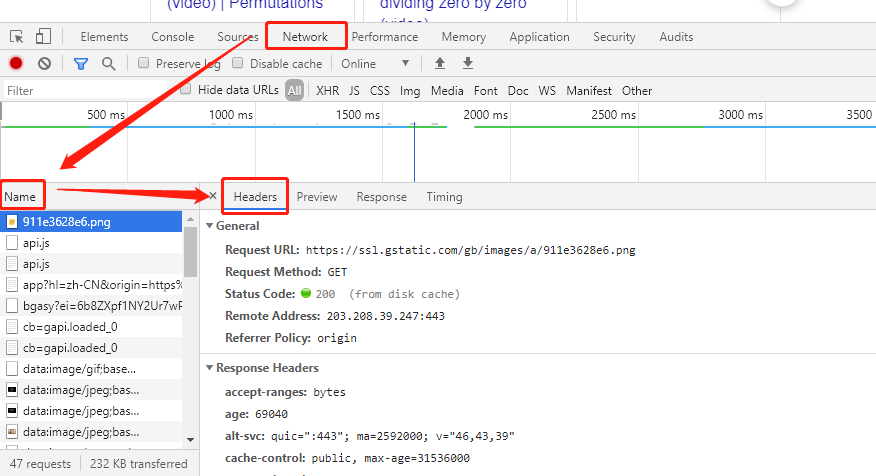Open the Online throttling dropdown
The image size is (876, 476).
[x=375, y=64]
